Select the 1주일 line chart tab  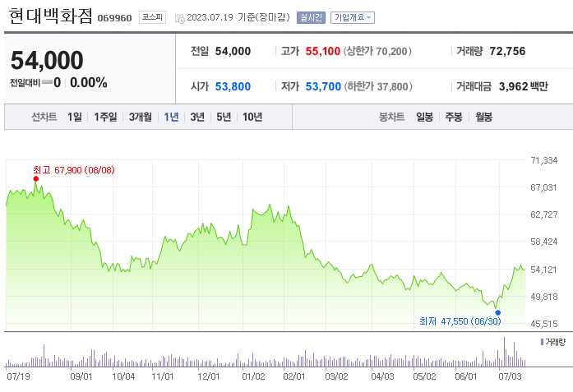[x=105, y=117]
